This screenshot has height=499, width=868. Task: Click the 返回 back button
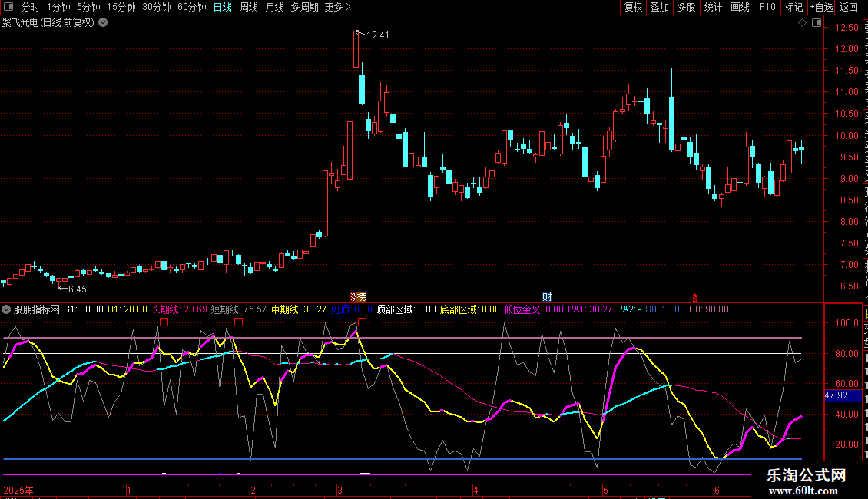(849, 7)
